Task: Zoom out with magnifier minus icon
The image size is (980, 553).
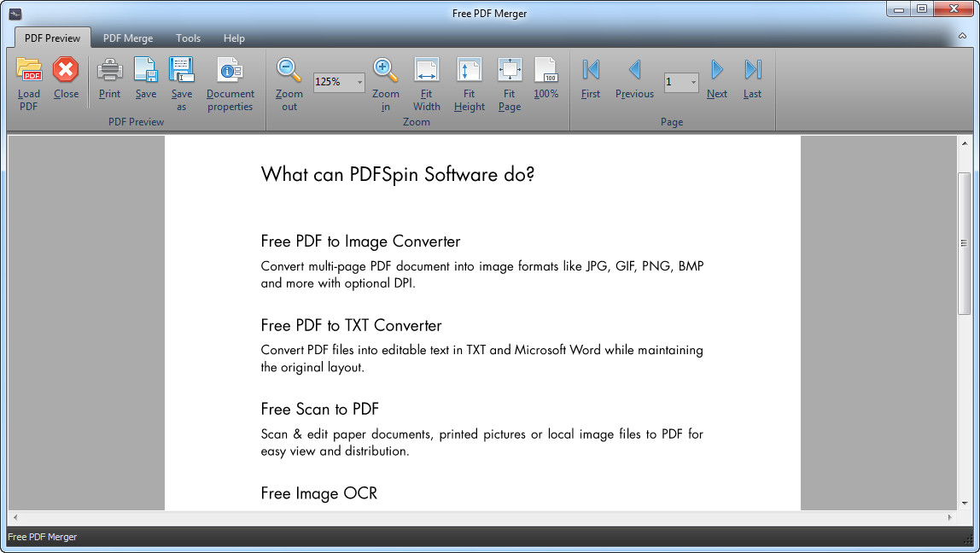Action: tap(289, 84)
